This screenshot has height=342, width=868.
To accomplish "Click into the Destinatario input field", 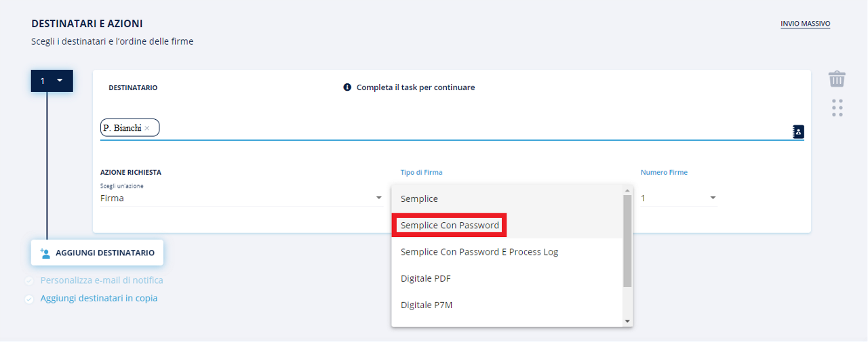I will coord(475,128).
